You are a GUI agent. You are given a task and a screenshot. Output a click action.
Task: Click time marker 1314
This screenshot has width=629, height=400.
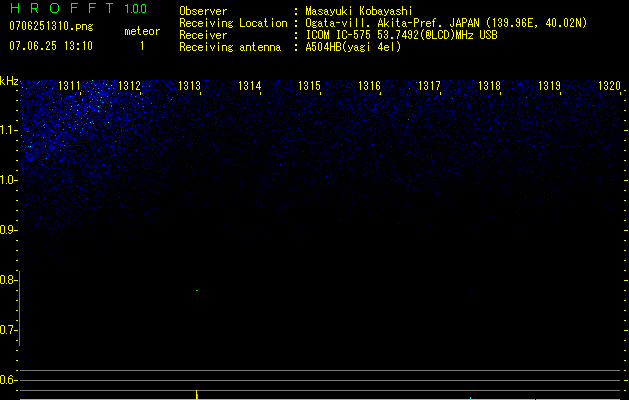click(x=250, y=86)
